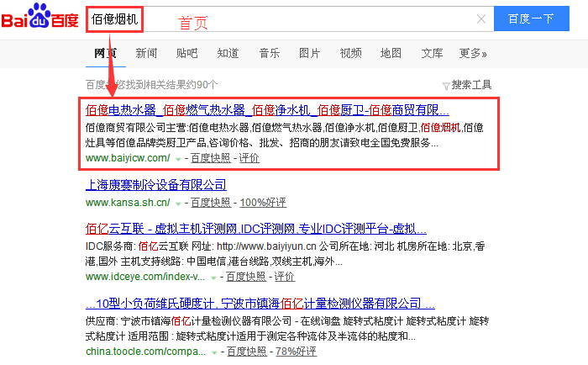Go to the 知道 tab

tap(228, 53)
